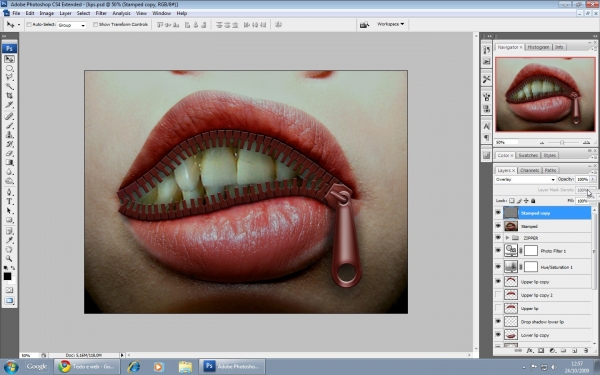Show the Upper lip layer

[x=498, y=308]
